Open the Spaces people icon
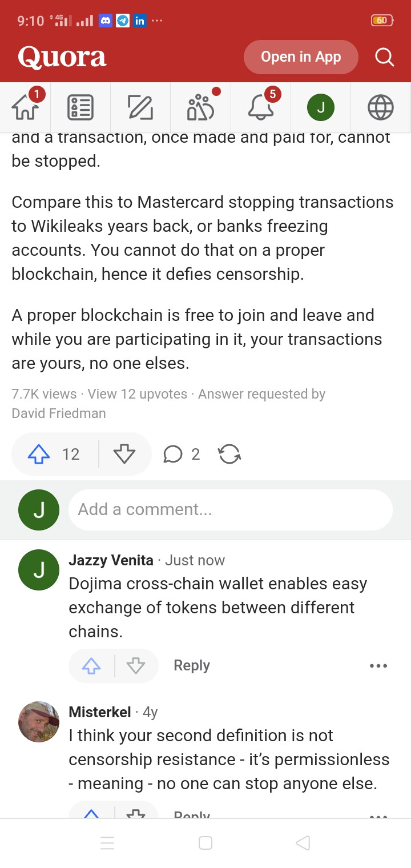411x868 pixels. click(201, 107)
